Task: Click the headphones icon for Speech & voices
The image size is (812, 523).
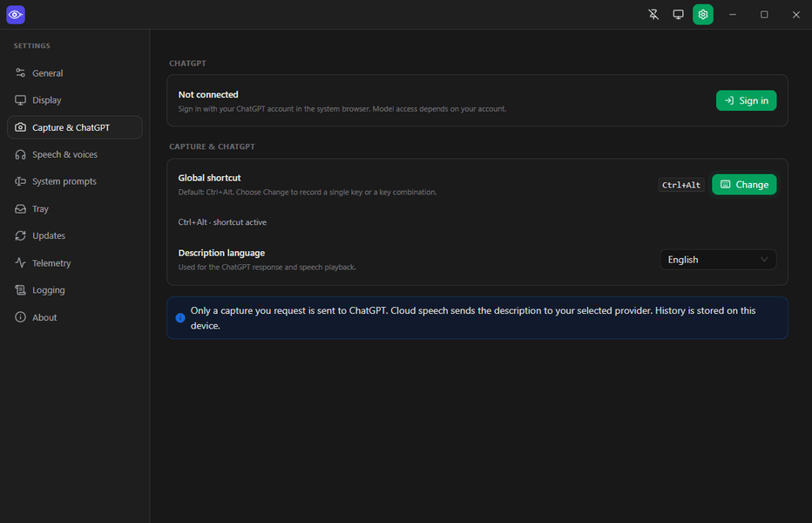Action: pyautogui.click(x=20, y=154)
